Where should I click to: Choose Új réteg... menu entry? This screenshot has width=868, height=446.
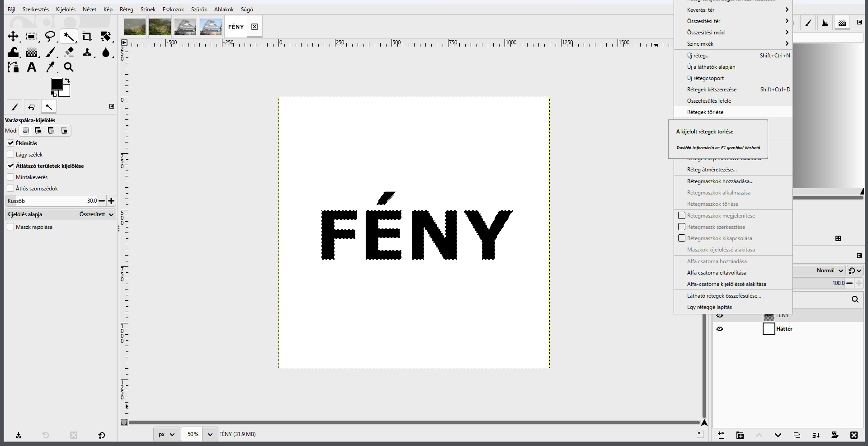click(x=733, y=55)
